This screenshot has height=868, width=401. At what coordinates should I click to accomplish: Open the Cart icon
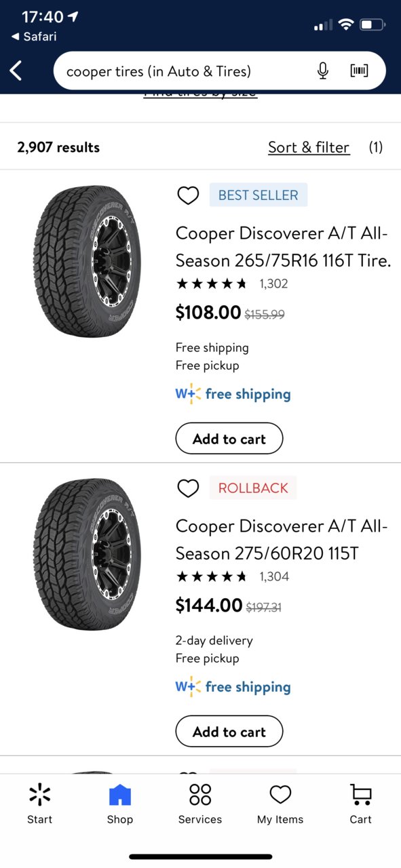pos(360,804)
